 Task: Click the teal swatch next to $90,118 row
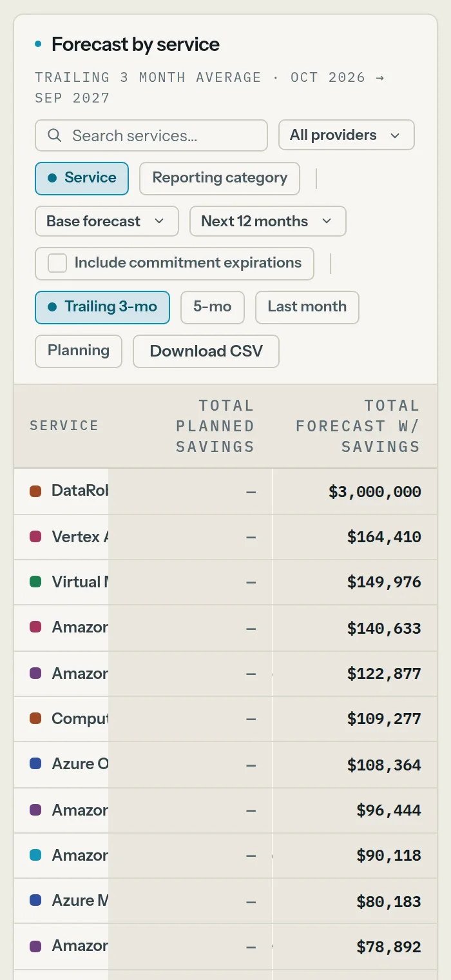click(x=35, y=855)
